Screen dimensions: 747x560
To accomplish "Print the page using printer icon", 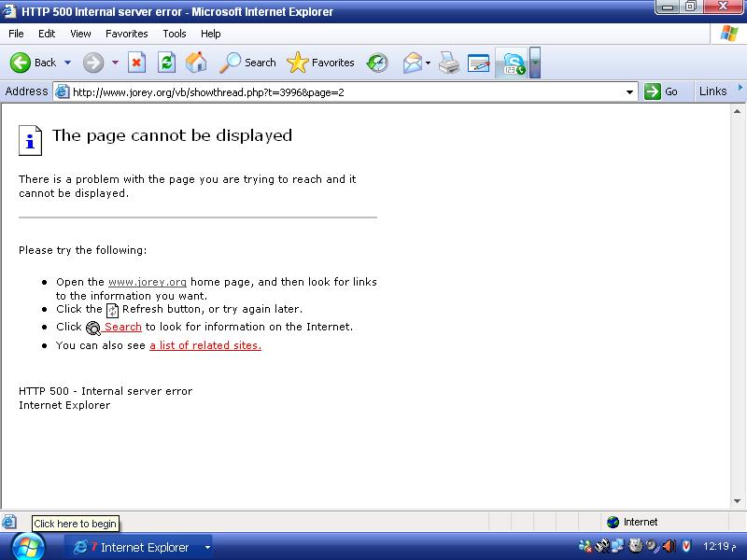I will pos(449,63).
